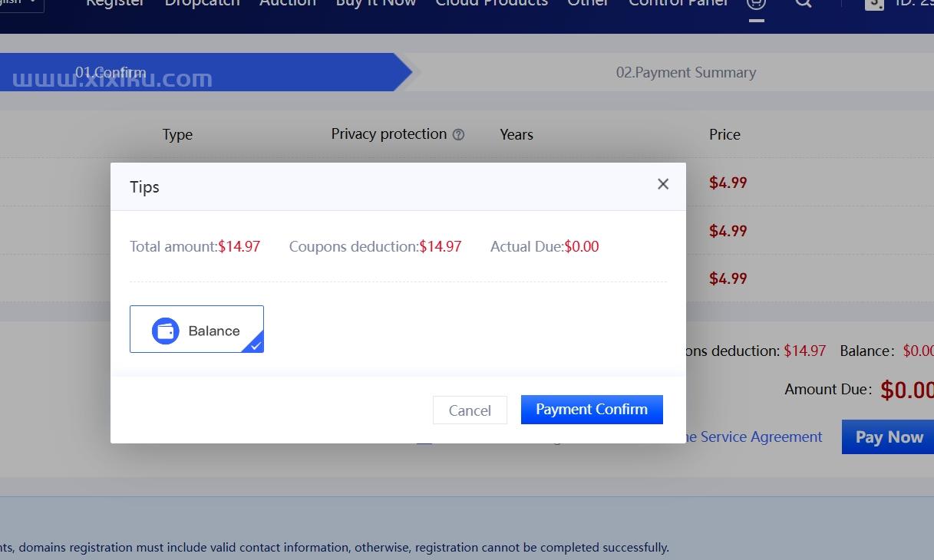Open the Register menu item
934x560 pixels.
(115, 3)
